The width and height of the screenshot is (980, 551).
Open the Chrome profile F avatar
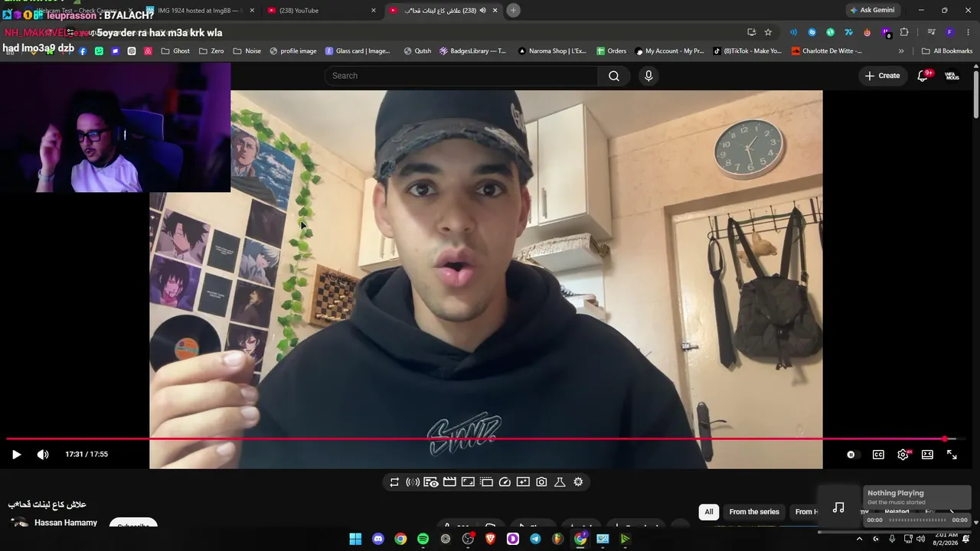[x=950, y=32]
